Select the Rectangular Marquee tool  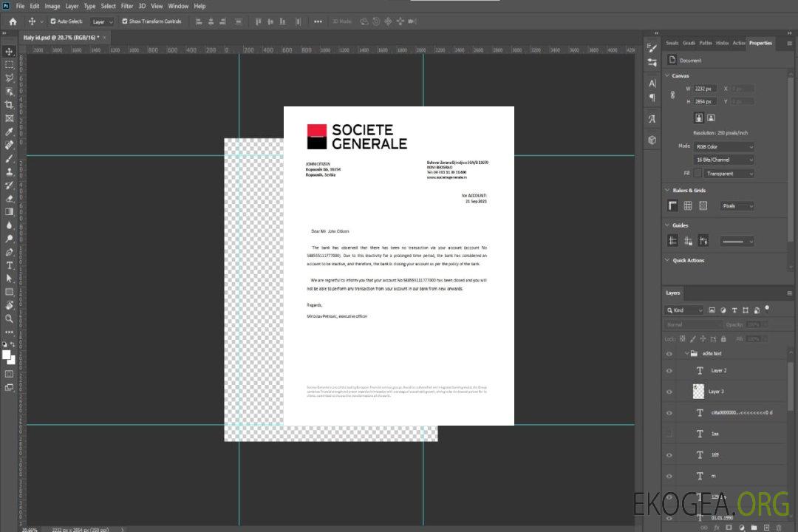[x=9, y=65]
